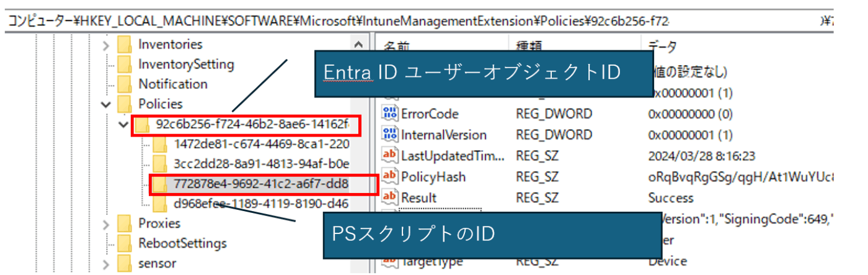
Task: Select the Result value name
Action: (x=419, y=198)
